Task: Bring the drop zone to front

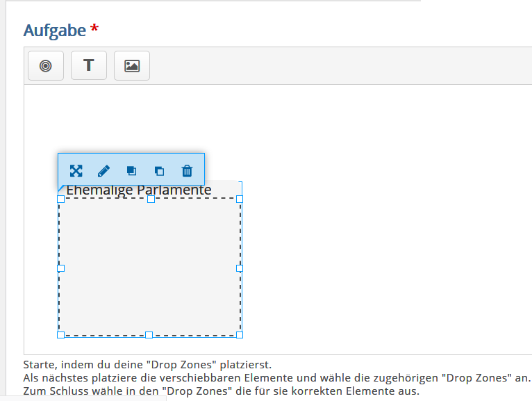Action: [x=131, y=171]
